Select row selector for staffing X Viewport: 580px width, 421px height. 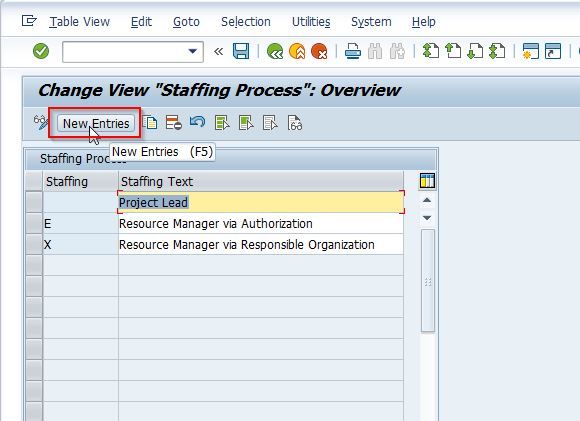tap(34, 245)
